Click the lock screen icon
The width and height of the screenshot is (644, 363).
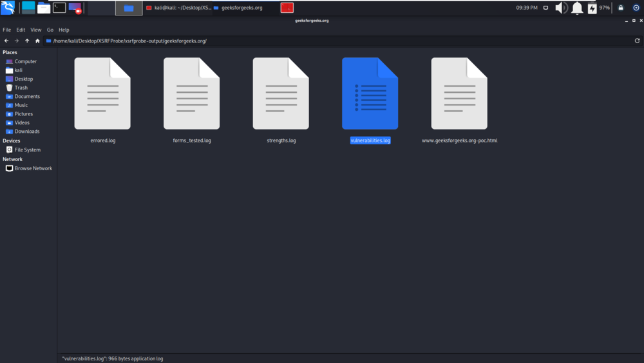(x=621, y=8)
